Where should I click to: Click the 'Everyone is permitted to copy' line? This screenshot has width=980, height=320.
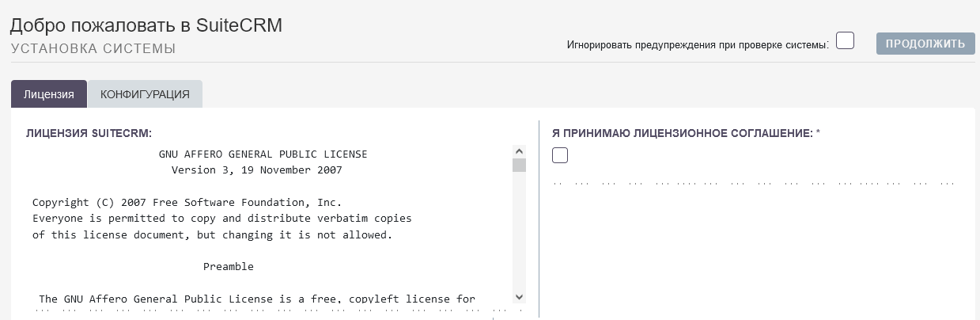pyautogui.click(x=222, y=218)
